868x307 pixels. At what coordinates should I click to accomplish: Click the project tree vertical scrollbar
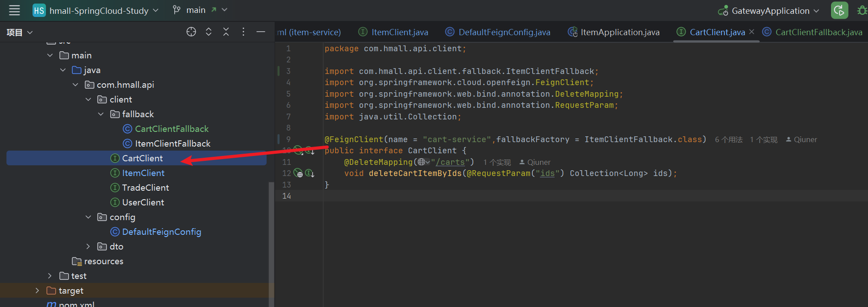click(x=271, y=244)
